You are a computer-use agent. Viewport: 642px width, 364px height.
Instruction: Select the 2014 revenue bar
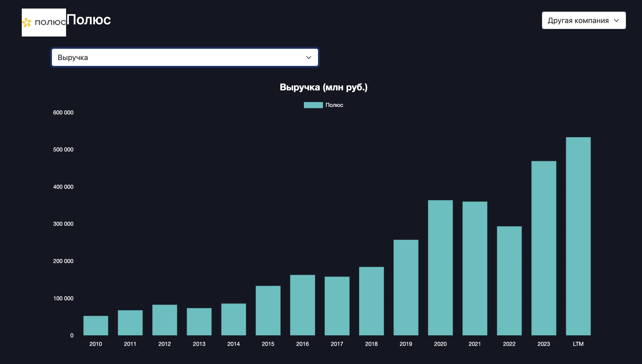(233, 319)
